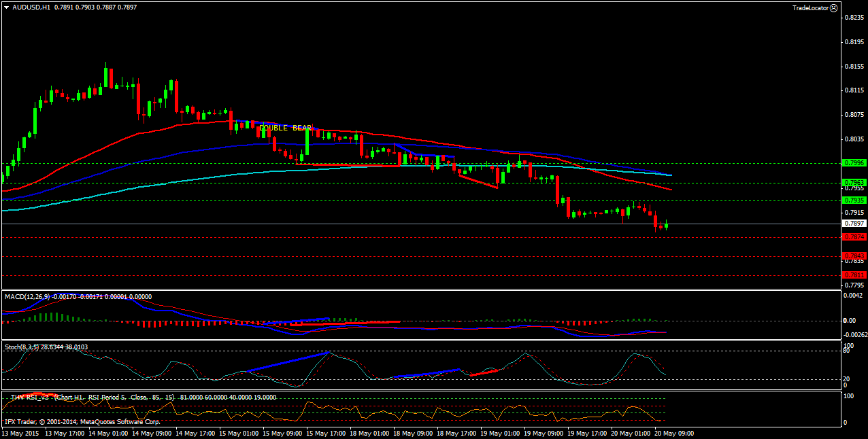Click the 19 May 17:00 time label
The height and width of the screenshot is (439, 868).
tap(586, 433)
